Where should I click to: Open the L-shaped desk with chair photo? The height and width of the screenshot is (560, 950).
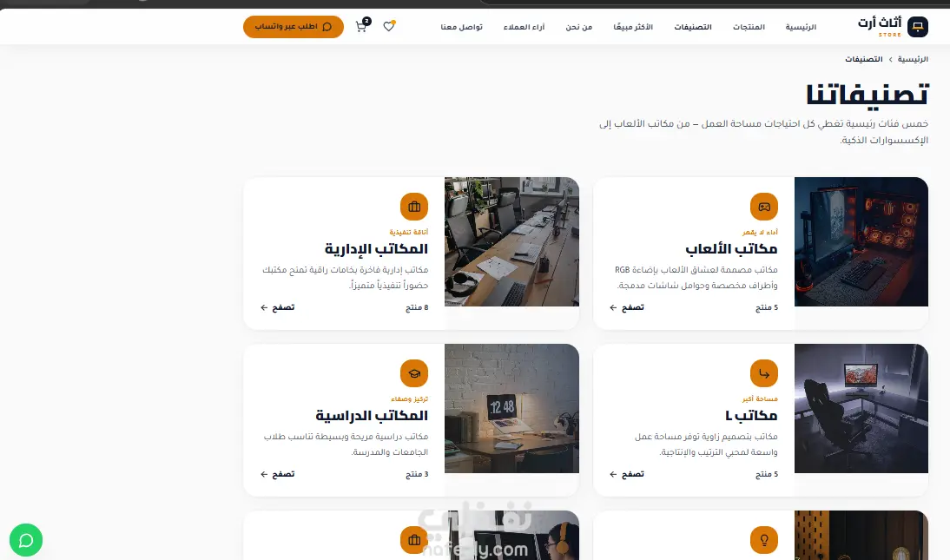click(x=861, y=408)
